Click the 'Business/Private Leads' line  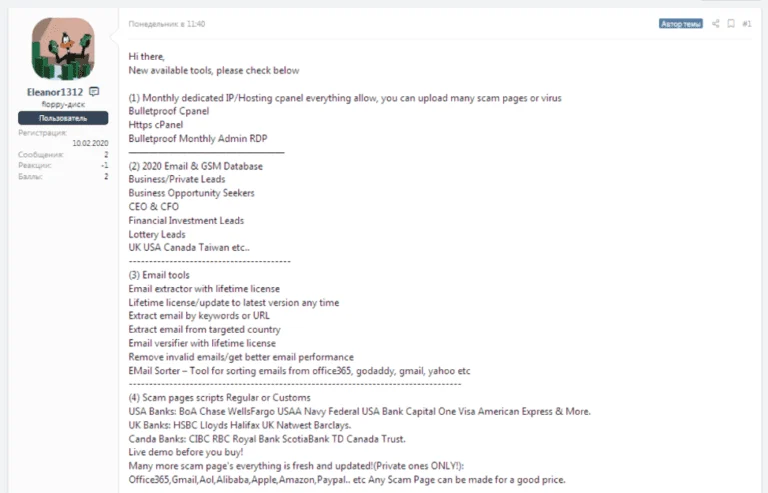(177, 179)
